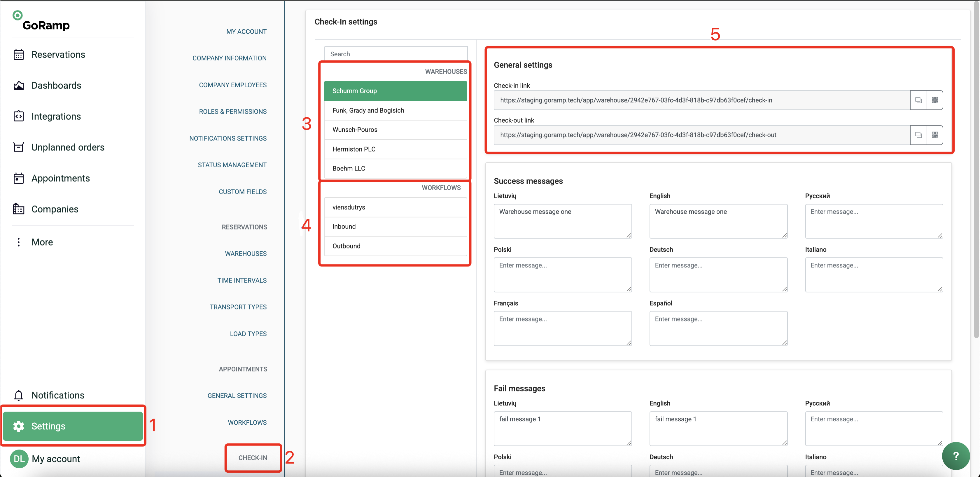The width and height of the screenshot is (980, 477).
Task: Select Boehm LLC warehouse
Action: [395, 168]
